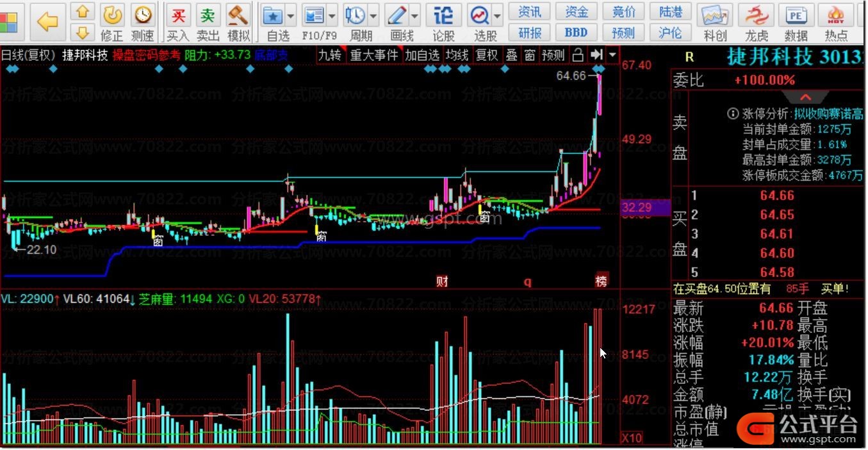Open the 数据 PE data icon
The width and height of the screenshot is (868, 450).
click(796, 22)
